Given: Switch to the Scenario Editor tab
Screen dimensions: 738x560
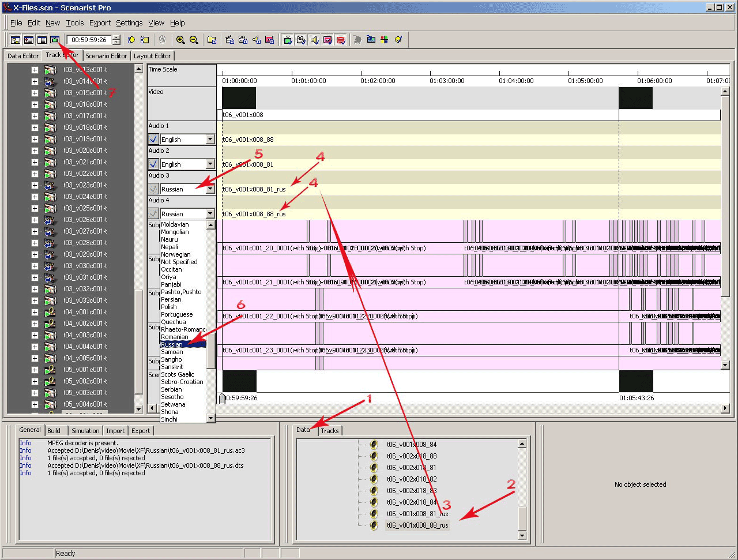Looking at the screenshot, I should tap(106, 56).
